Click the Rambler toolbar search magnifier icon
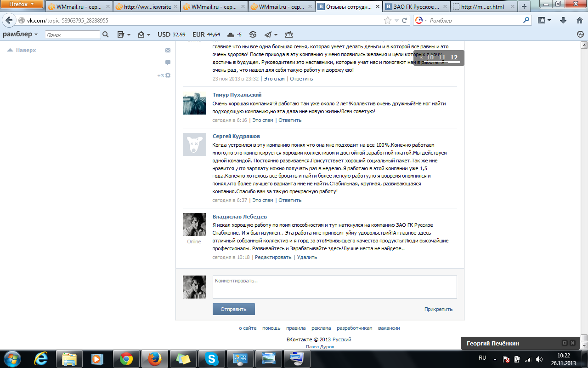The width and height of the screenshot is (588, 368). click(x=106, y=34)
